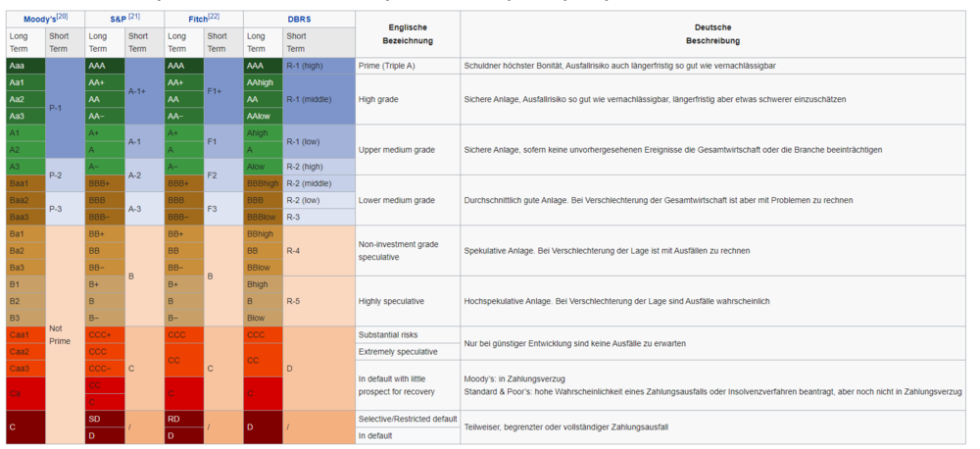The height and width of the screenshot is (449, 980).
Task: Go to footnote reference 22 by Fitch
Action: [213, 16]
